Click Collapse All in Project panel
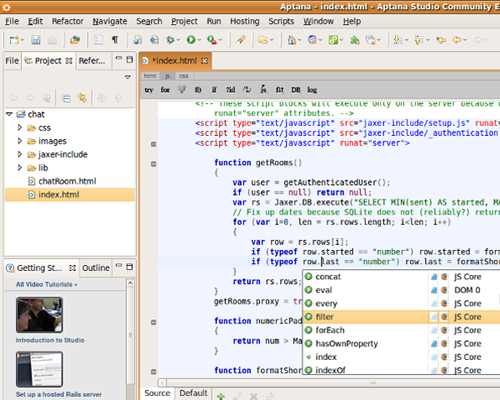 66,98
